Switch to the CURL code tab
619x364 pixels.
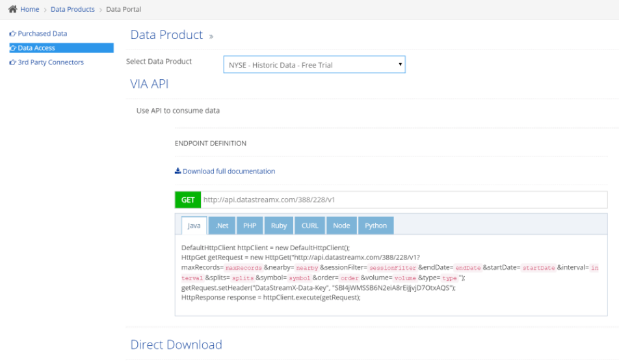tap(310, 226)
